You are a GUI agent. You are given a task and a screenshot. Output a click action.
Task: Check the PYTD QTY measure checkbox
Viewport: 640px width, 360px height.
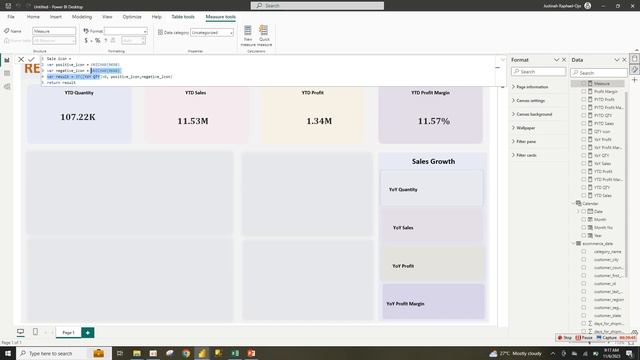(x=584, y=116)
